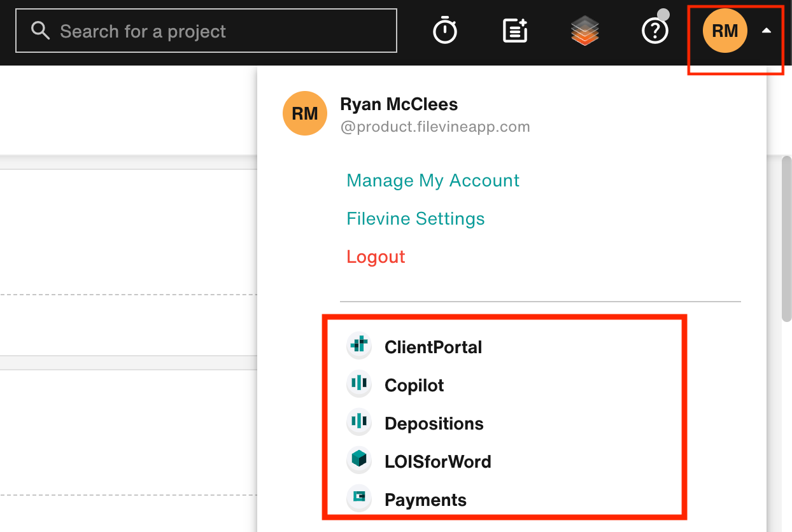Image resolution: width=792 pixels, height=532 pixels.
Task: Select Logout
Action: point(376,257)
